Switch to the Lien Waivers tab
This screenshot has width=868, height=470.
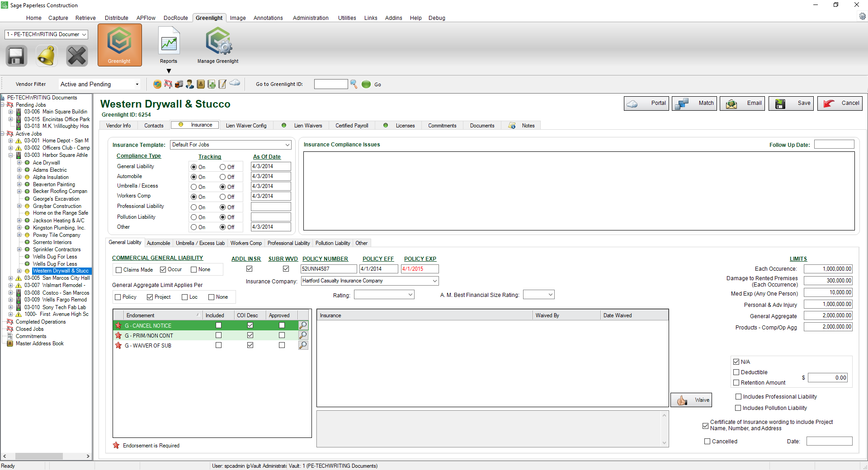pos(302,126)
